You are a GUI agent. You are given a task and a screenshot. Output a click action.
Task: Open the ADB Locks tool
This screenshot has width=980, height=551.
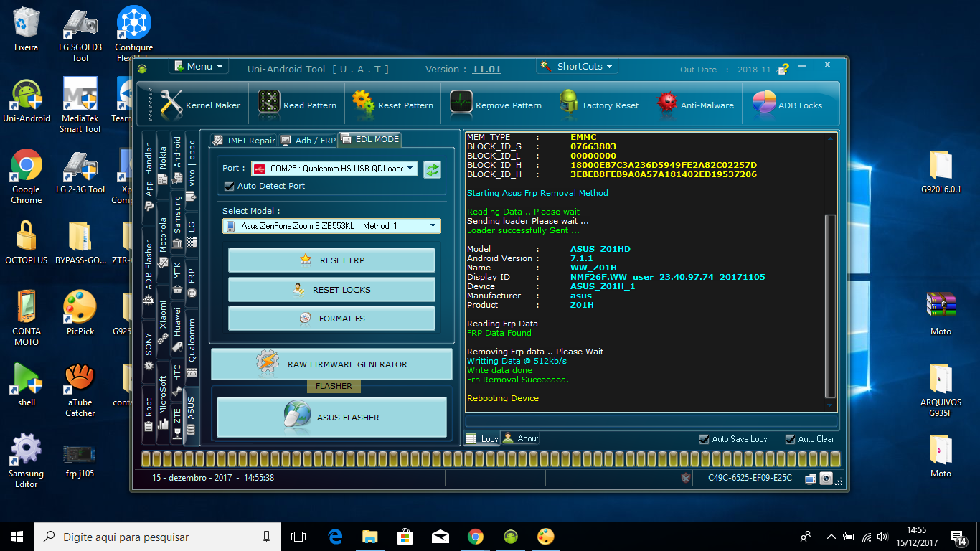click(x=787, y=105)
